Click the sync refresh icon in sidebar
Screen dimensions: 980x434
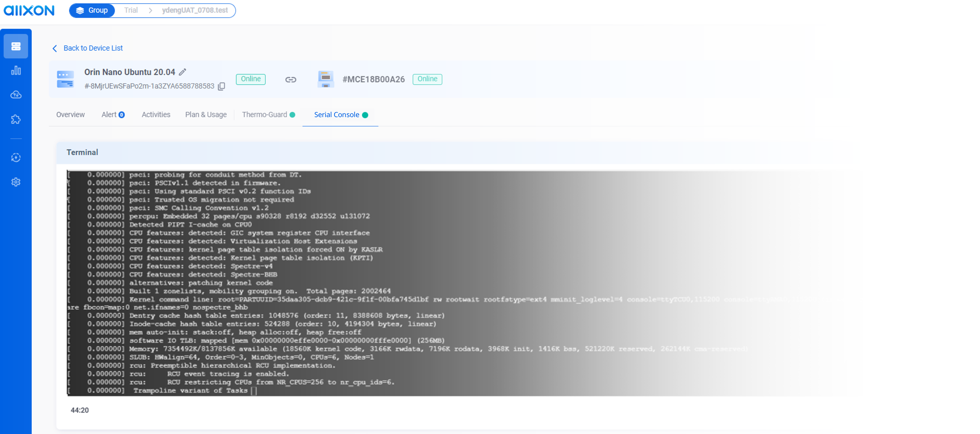pos(16,157)
